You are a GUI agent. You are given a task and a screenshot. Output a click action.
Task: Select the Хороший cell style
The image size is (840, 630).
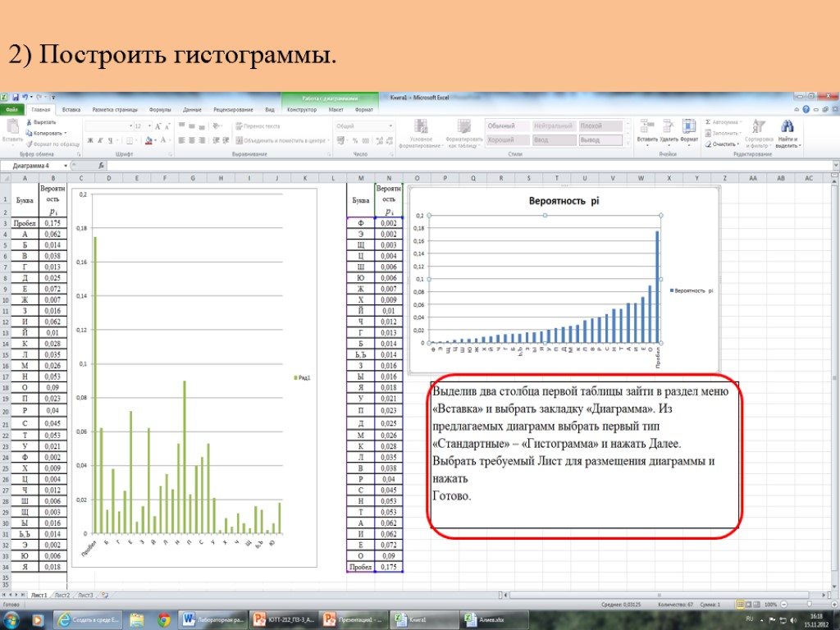507,139
